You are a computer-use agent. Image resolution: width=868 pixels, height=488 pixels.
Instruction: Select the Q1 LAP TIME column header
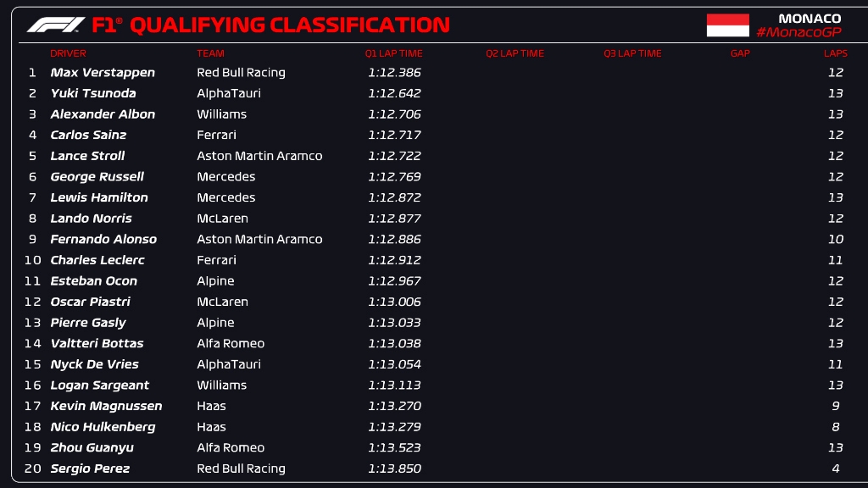393,53
